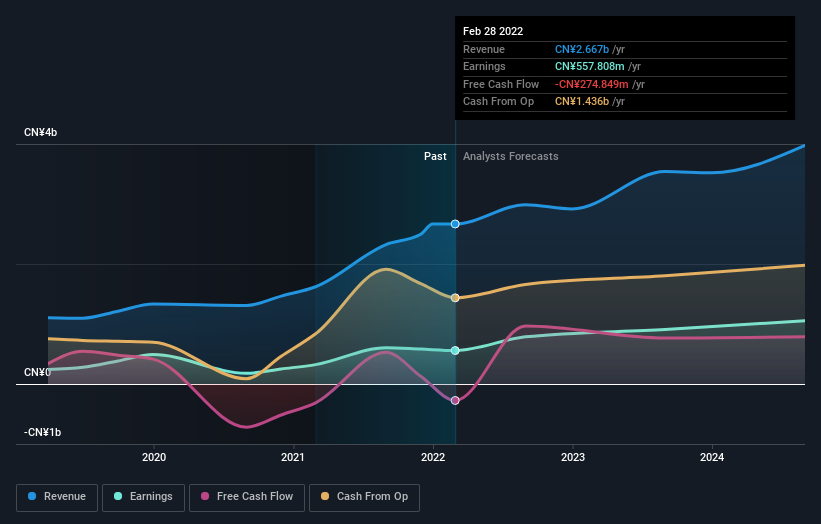The width and height of the screenshot is (821, 524).
Task: Click the 2021 x-axis label
Action: tap(293, 457)
